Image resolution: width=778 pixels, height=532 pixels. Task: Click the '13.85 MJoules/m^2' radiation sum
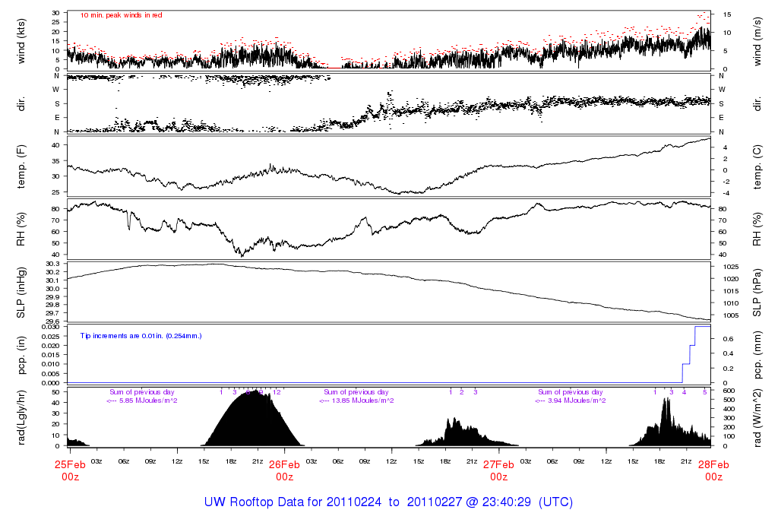pyautogui.click(x=363, y=401)
